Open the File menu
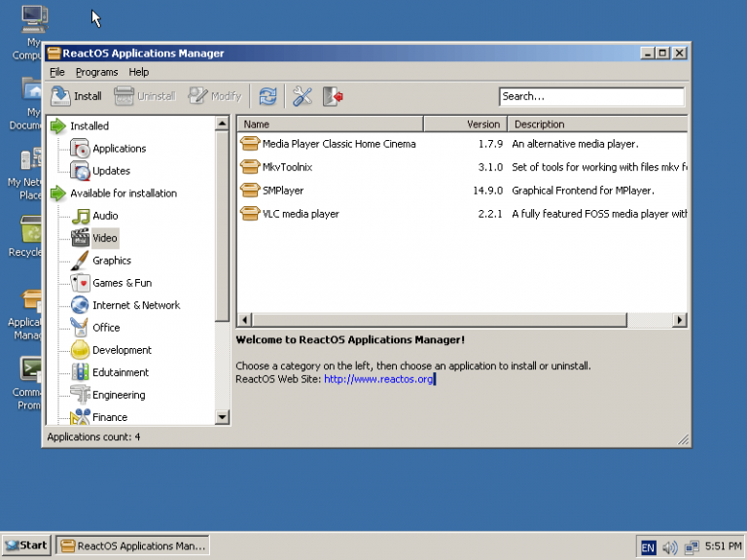The image size is (747, 560). click(57, 72)
